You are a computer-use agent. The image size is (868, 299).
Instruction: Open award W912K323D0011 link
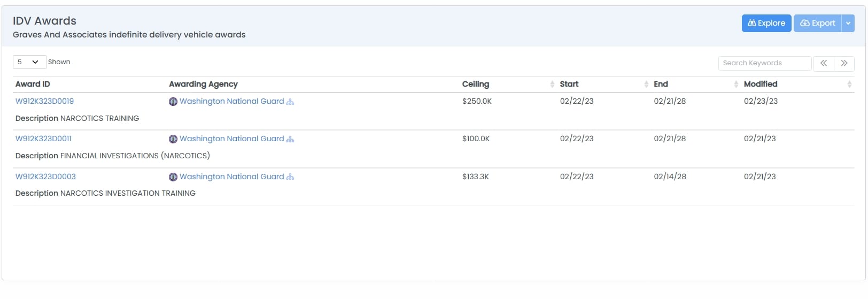tap(44, 139)
